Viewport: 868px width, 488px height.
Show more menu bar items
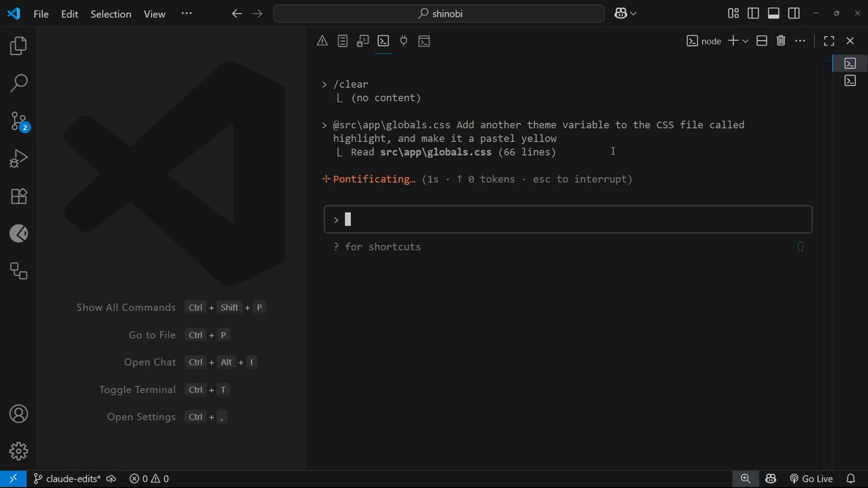coord(187,14)
